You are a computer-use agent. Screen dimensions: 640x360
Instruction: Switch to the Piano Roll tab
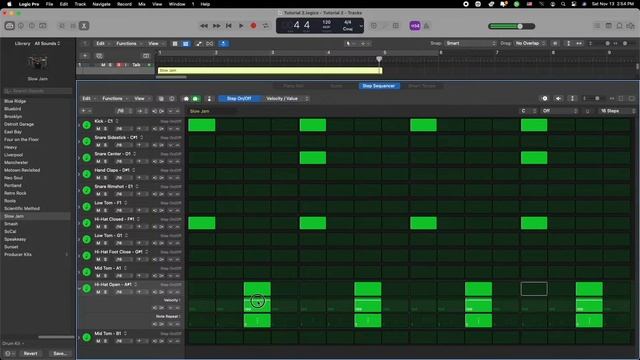(293, 86)
